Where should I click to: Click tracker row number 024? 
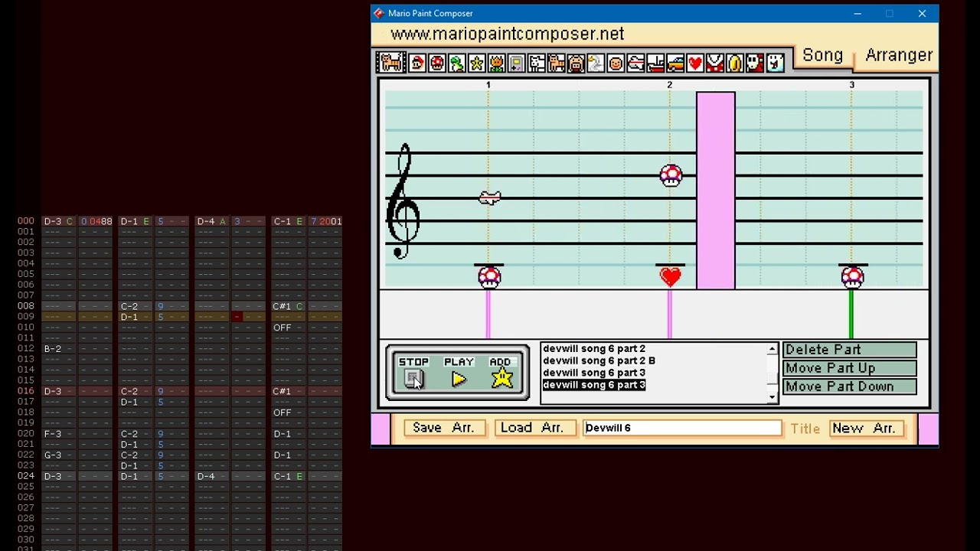coord(26,476)
